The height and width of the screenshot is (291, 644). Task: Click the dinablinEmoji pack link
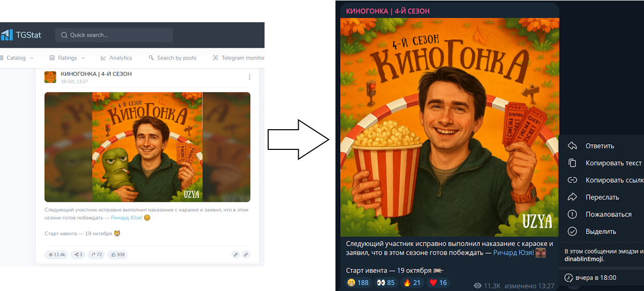point(584,259)
